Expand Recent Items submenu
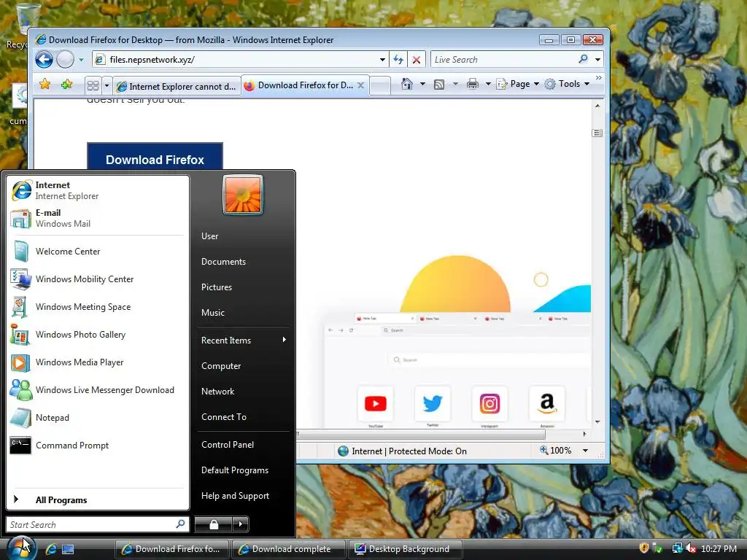The width and height of the screenshot is (747, 560). pos(243,340)
